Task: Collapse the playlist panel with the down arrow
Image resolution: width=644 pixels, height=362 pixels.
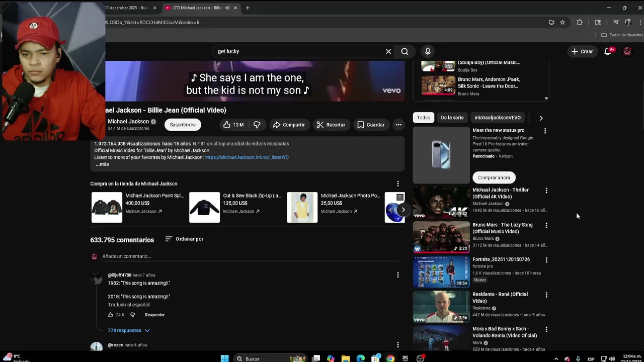Action: click(546, 99)
